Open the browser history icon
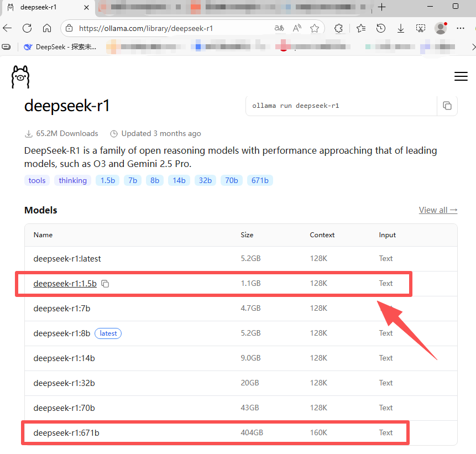This screenshot has height=454, width=476. 381,28
